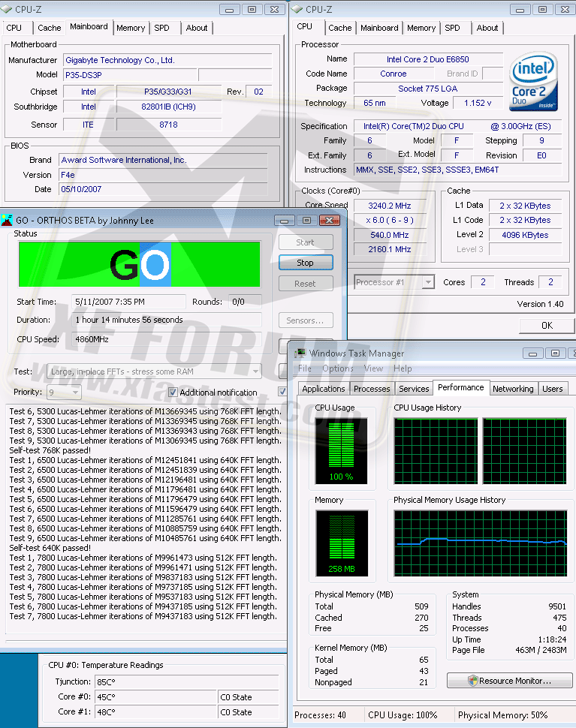This screenshot has height=728, width=576.
Task: Switch to Task Manager Users tab
Action: [552, 389]
